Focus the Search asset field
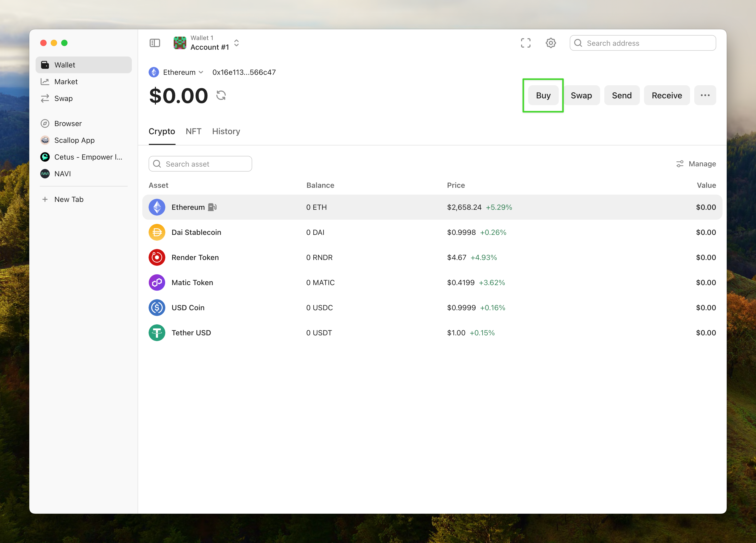Screen dimensions: 756x543 pyautogui.click(x=200, y=164)
